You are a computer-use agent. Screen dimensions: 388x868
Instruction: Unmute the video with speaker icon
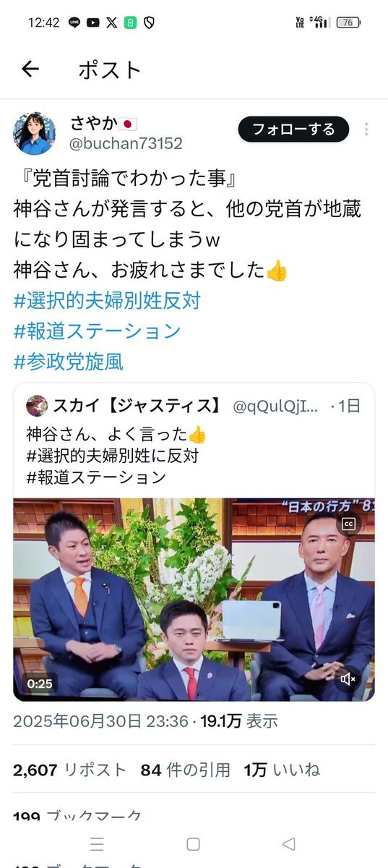point(348,678)
